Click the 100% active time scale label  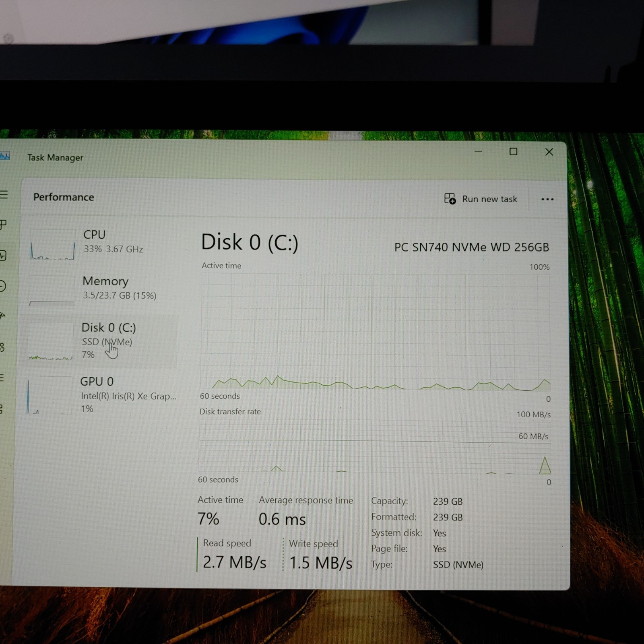[539, 267]
